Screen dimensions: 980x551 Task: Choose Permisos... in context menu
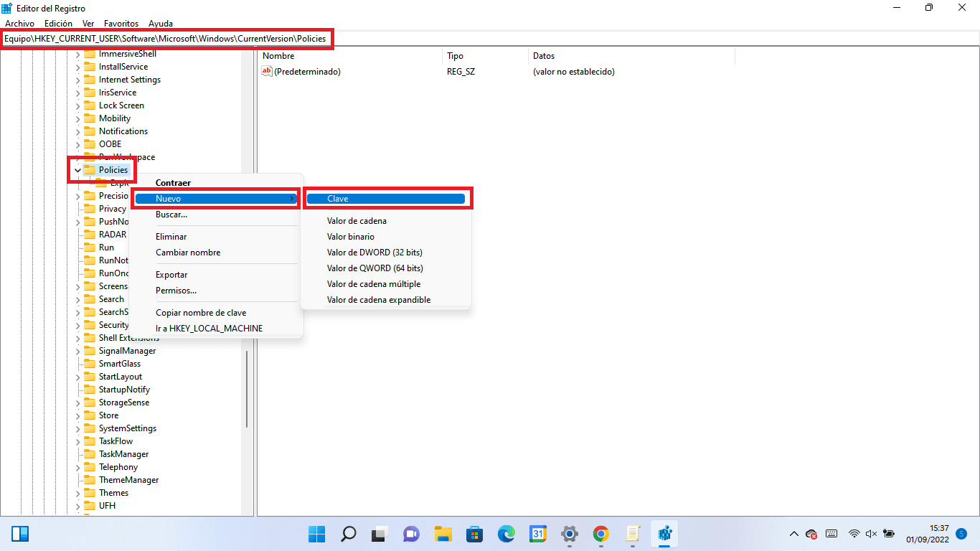pos(176,291)
